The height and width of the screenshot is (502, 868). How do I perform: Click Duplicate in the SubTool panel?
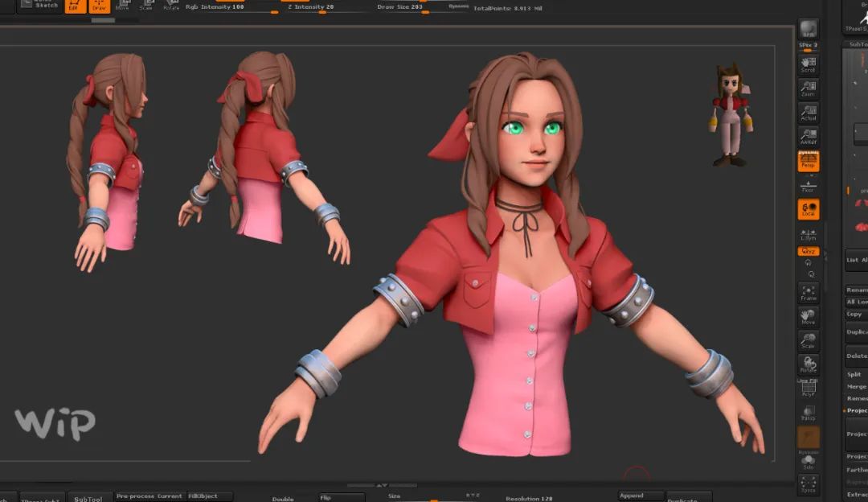(x=857, y=332)
